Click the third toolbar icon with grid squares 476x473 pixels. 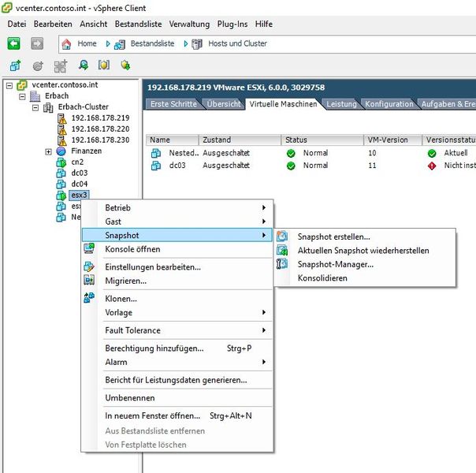click(61, 66)
